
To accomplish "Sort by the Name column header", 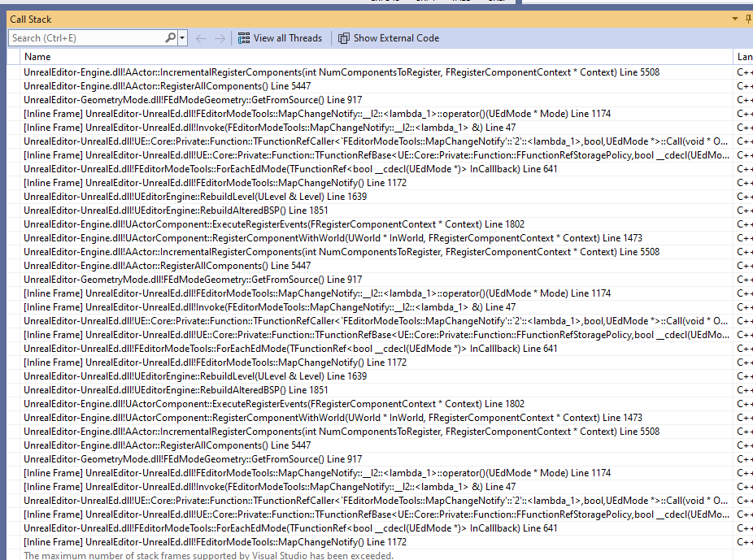I will (376, 57).
